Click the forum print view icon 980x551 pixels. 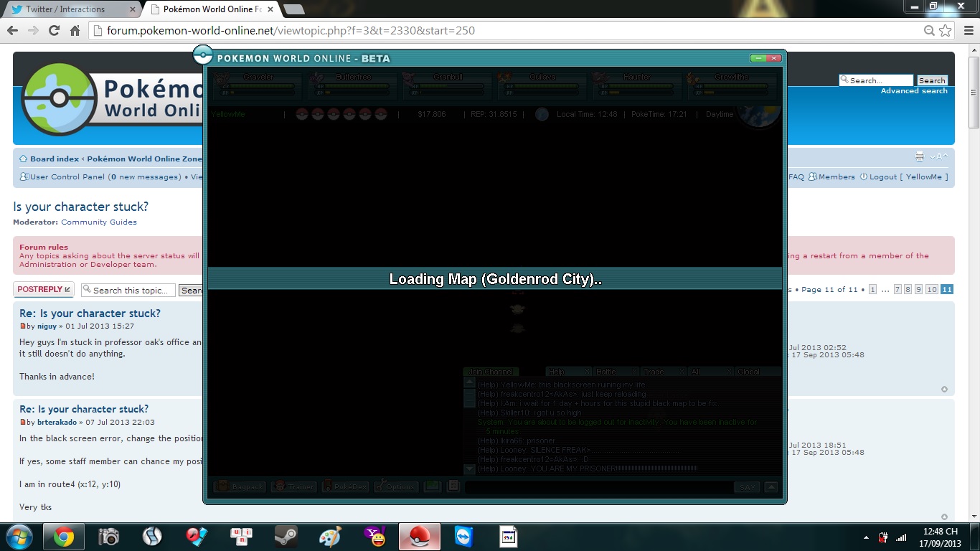[920, 156]
